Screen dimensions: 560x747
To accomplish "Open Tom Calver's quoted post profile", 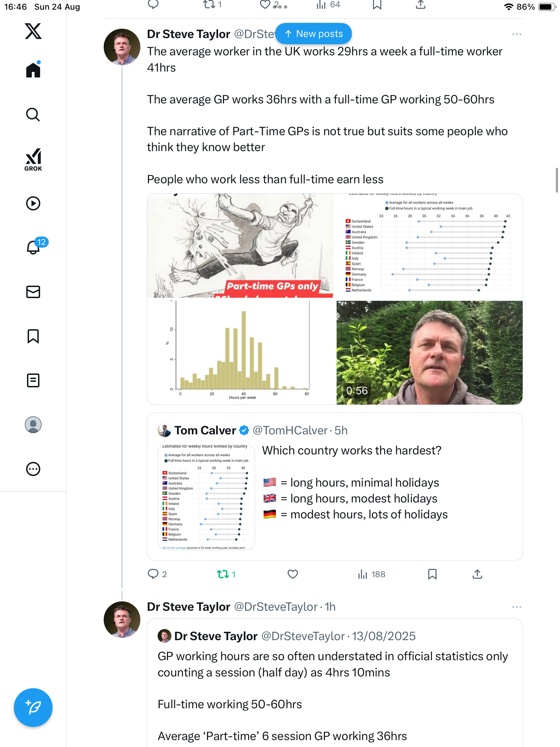I will [x=205, y=430].
